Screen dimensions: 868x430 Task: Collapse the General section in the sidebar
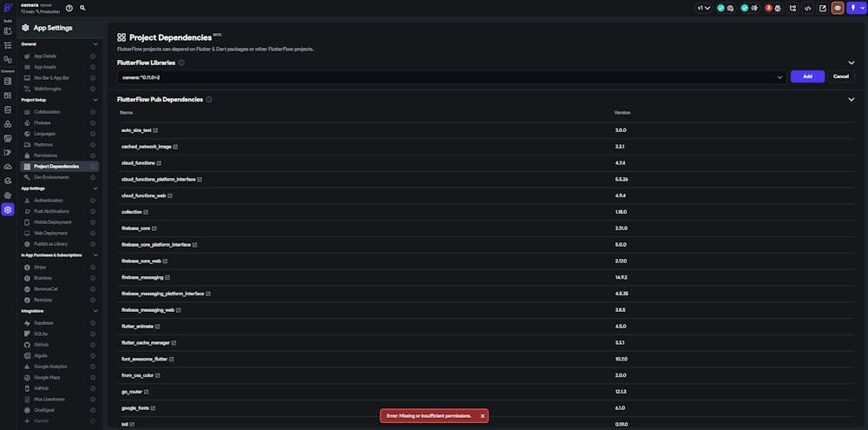(95, 43)
